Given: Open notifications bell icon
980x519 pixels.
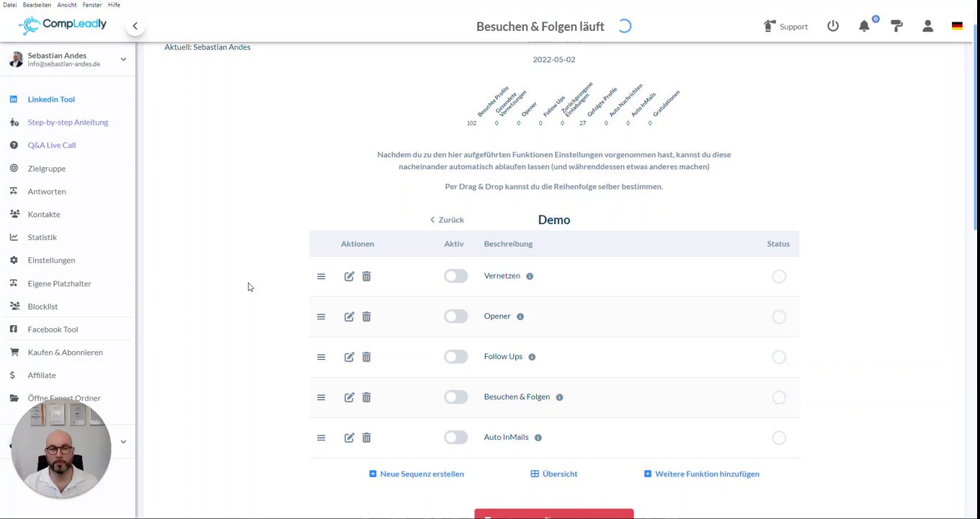Looking at the screenshot, I should [864, 26].
